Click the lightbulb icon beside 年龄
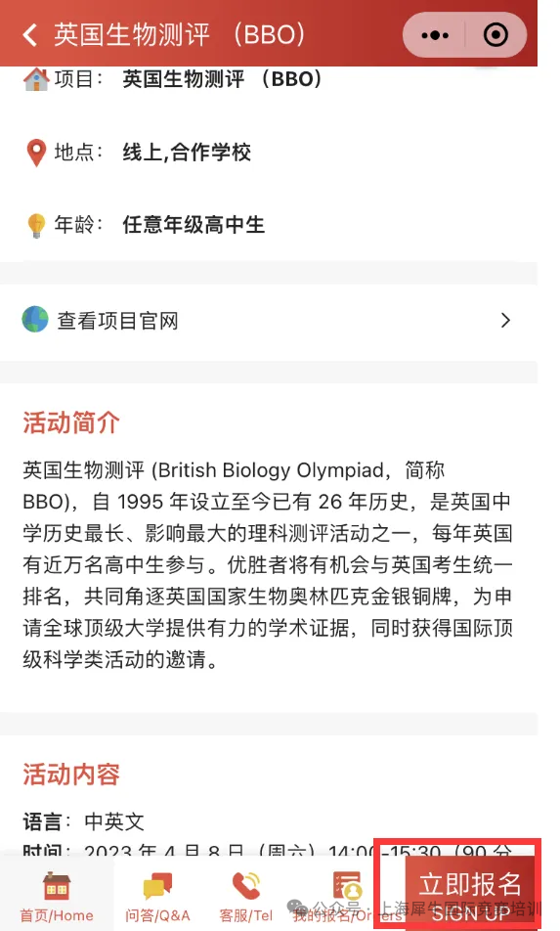 coord(36,226)
